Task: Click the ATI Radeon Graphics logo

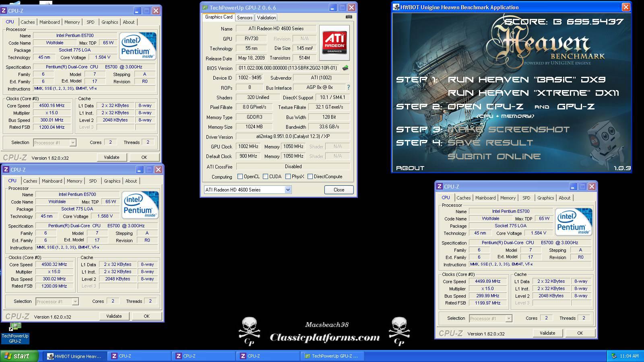Action: pos(334,43)
